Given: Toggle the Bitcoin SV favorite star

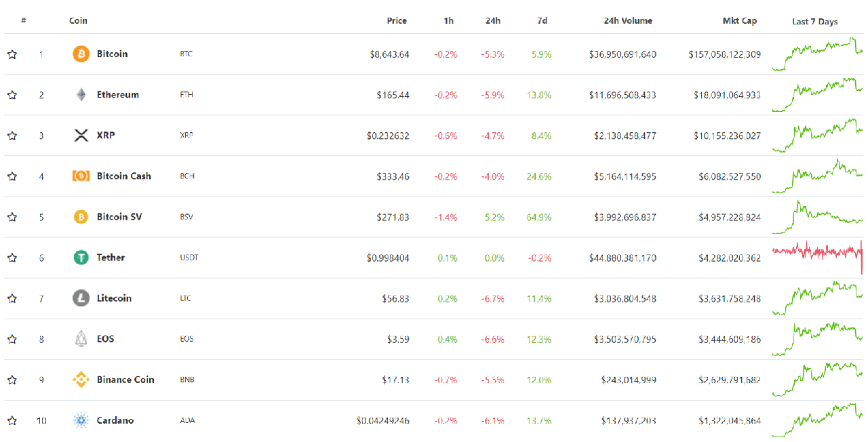Looking at the screenshot, I should coord(12,217).
